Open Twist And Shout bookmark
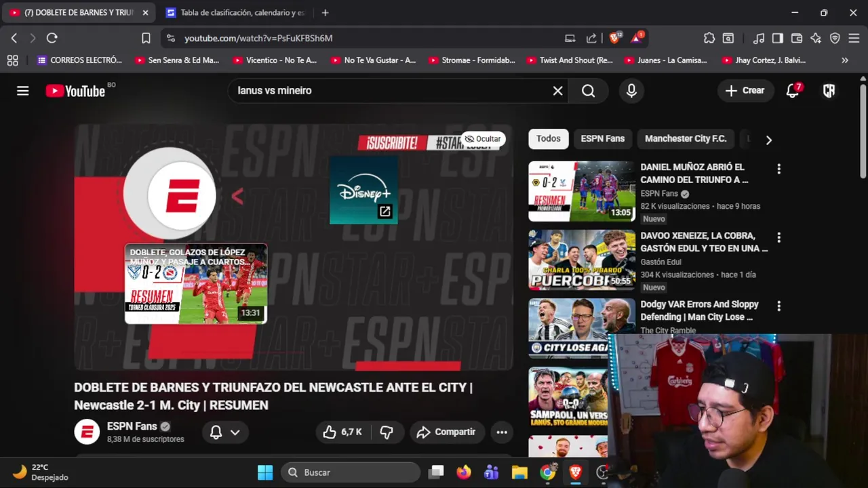 tap(569, 60)
